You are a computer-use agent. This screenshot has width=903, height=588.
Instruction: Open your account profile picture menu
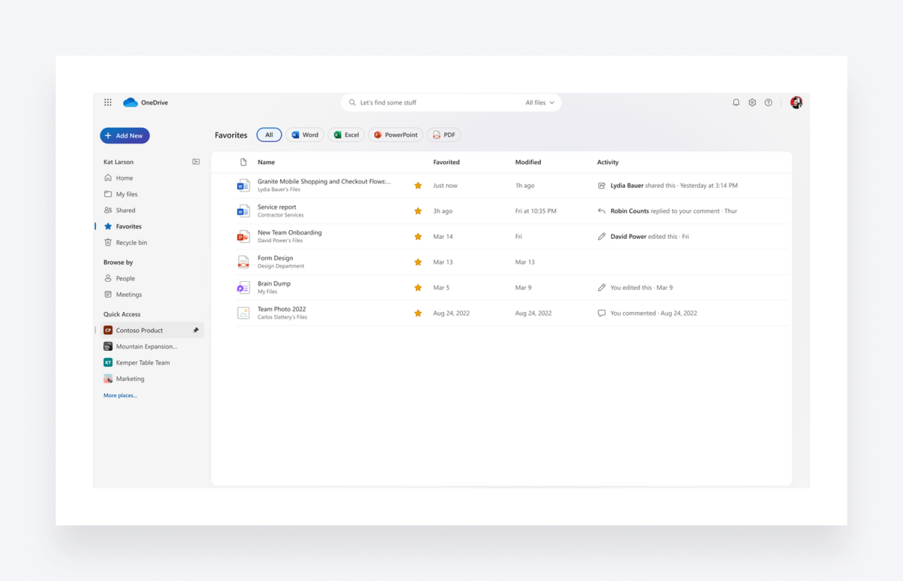[x=796, y=102]
